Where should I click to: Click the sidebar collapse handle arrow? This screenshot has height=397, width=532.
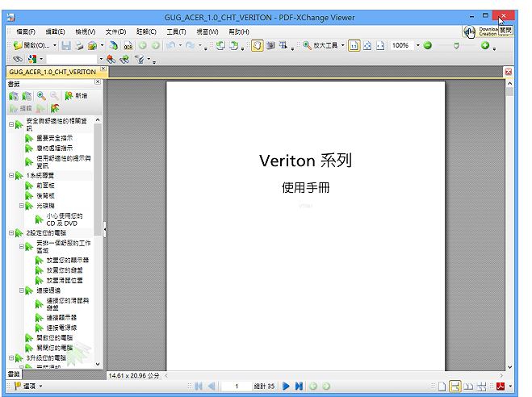[x=105, y=229]
